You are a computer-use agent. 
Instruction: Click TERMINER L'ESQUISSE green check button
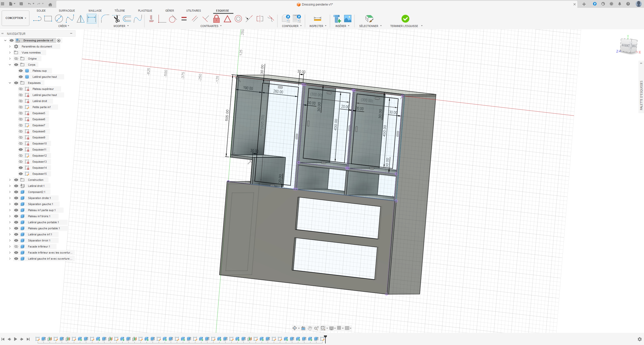(x=405, y=19)
